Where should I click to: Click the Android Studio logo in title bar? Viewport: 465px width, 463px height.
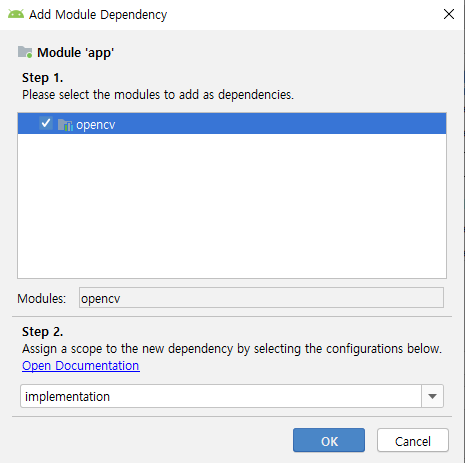pyautogui.click(x=16, y=14)
